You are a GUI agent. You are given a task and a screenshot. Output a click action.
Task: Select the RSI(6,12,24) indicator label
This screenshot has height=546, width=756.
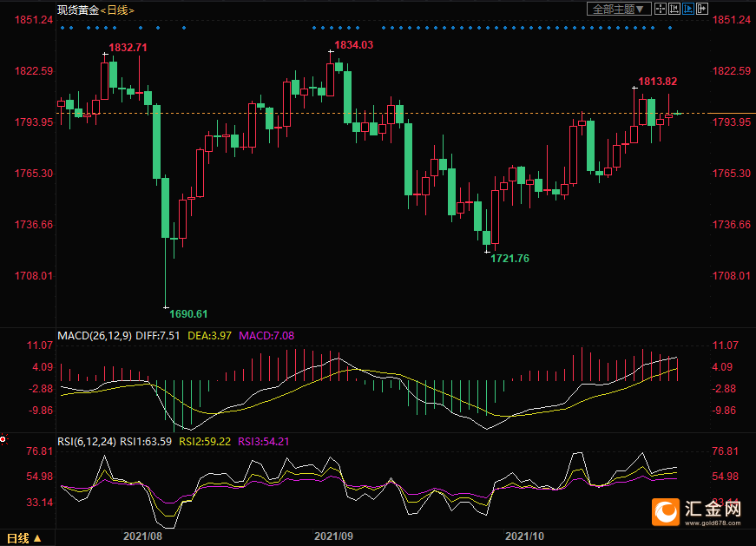coord(87,441)
